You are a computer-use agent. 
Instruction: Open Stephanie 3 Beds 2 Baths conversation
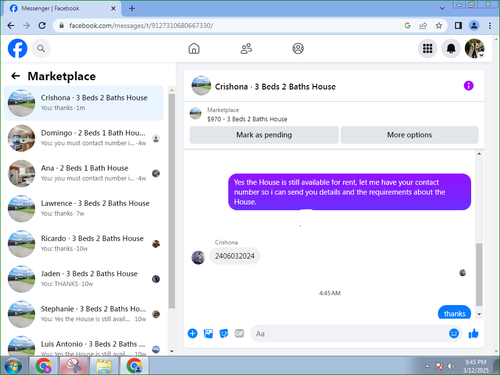pyautogui.click(x=84, y=314)
